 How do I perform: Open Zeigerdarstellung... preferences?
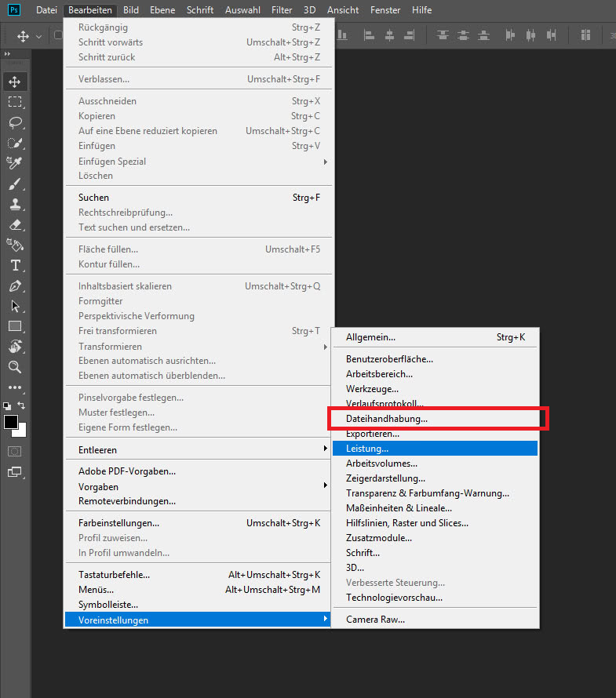pos(436,478)
